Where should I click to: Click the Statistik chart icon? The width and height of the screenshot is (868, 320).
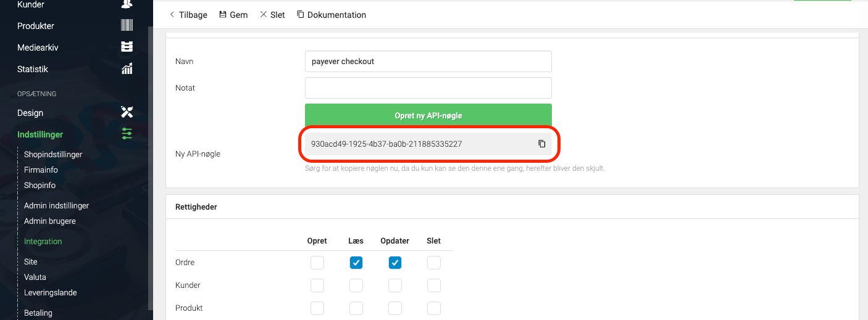tap(127, 69)
